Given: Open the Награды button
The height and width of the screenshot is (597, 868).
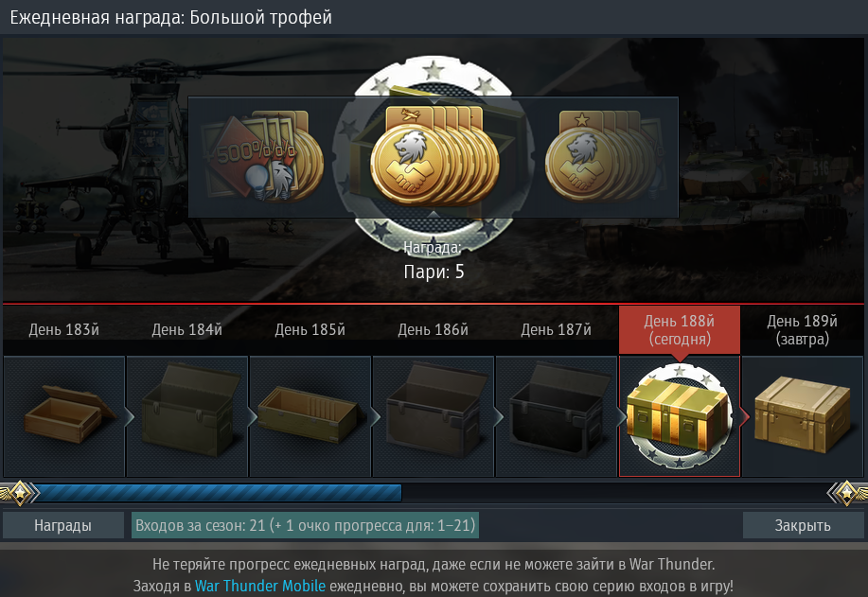Looking at the screenshot, I should pos(63,525).
